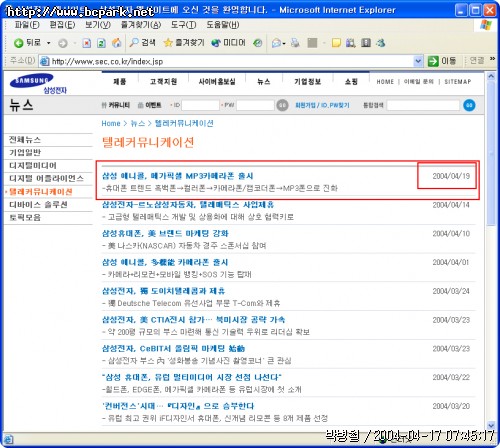Click the Home page icon
The height and width of the screenshot is (448, 500).
116,43
